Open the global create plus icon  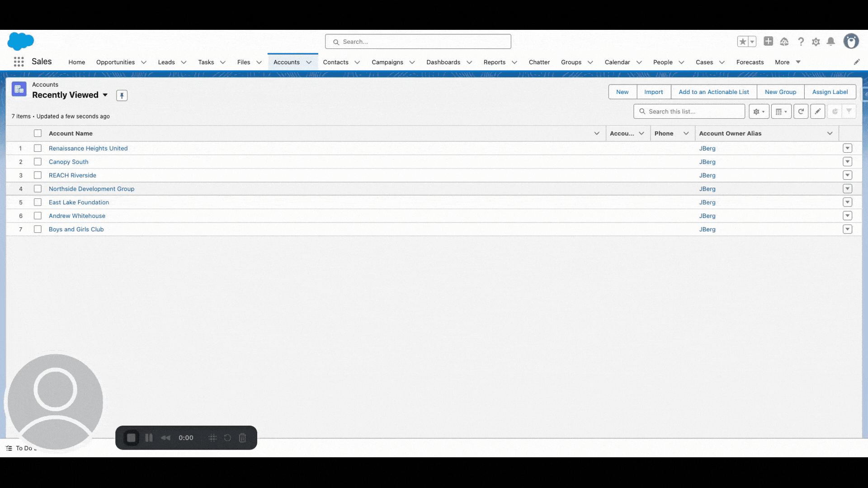(x=768, y=41)
